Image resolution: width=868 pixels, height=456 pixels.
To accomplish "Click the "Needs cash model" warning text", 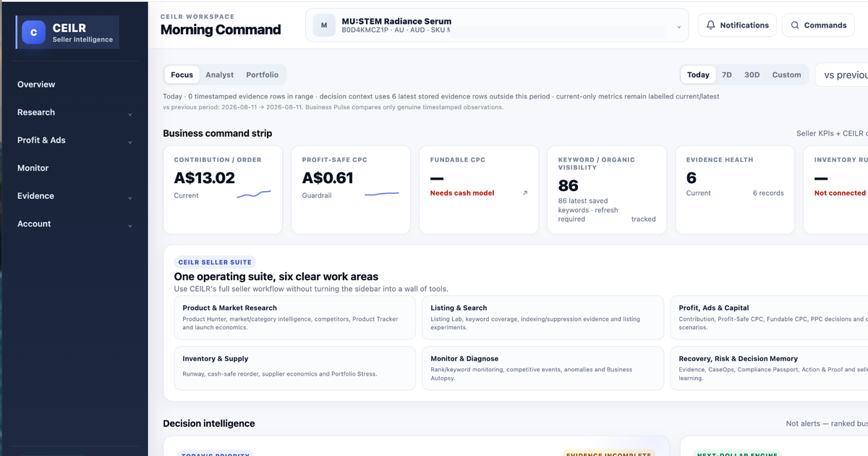I will point(463,193).
